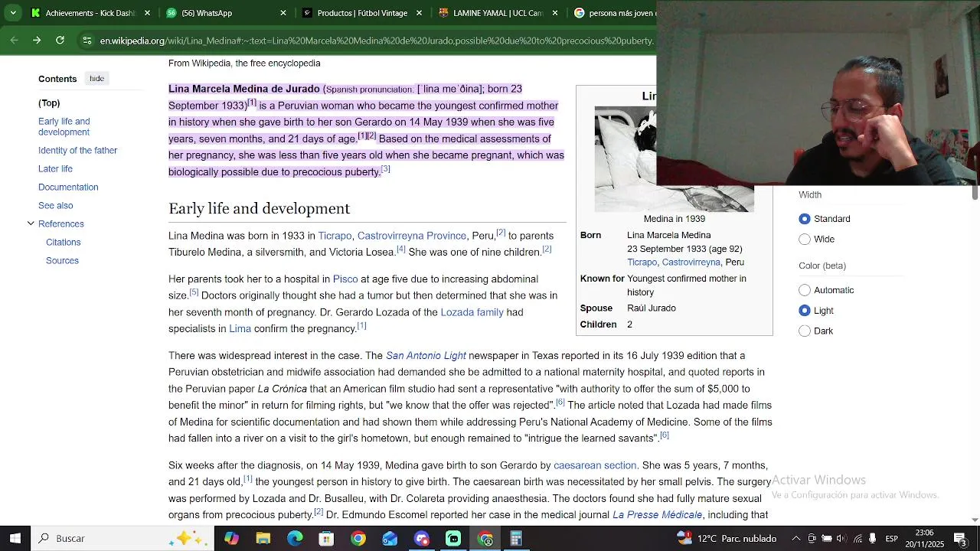Select Dark color mode
This screenshot has height=551, width=980.
[x=805, y=331]
